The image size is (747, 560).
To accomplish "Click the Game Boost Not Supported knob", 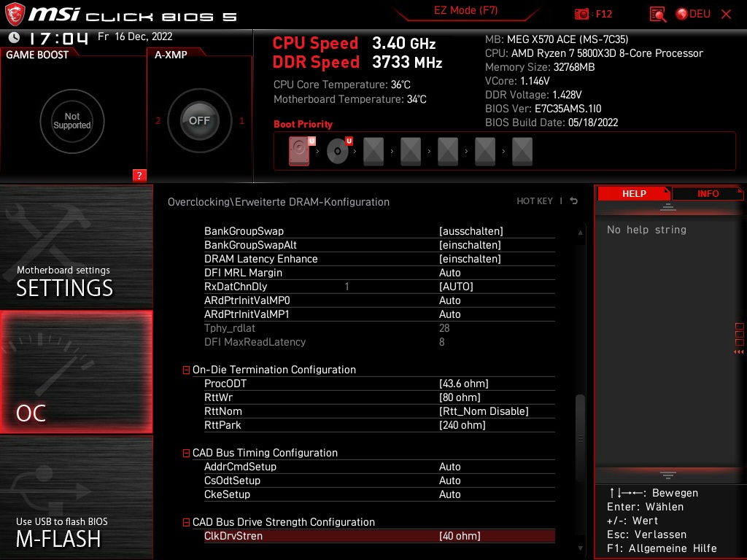I will [x=72, y=121].
